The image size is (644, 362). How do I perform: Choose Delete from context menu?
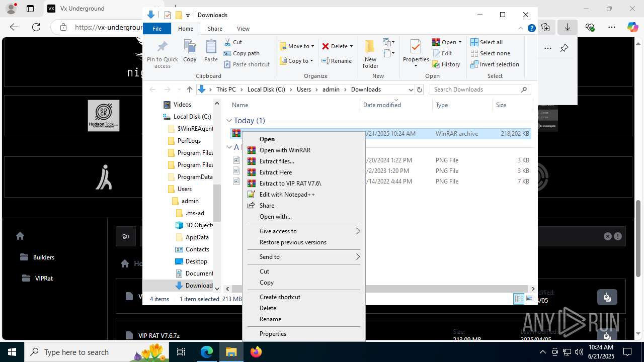pos(303,308)
